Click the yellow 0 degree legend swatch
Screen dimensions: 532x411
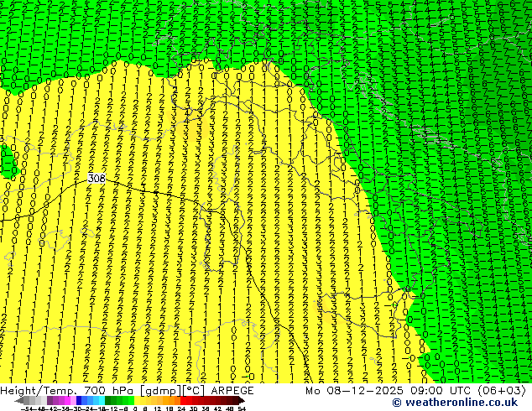click(x=137, y=401)
